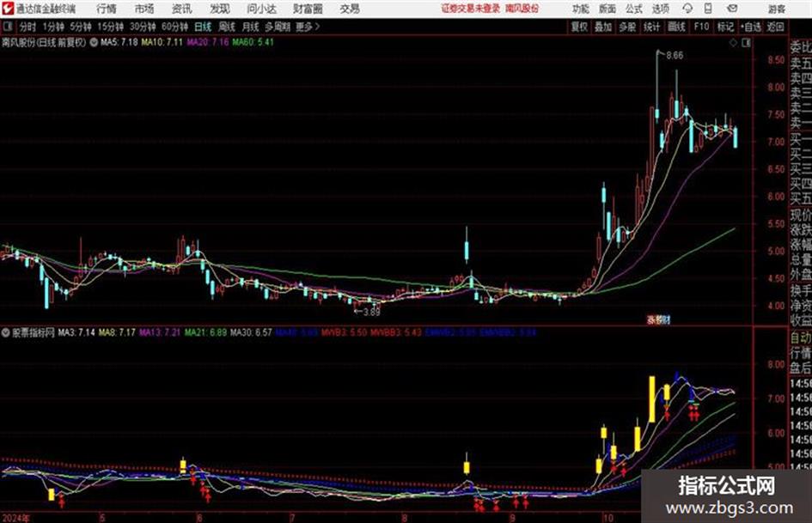Switch to the 分时 period tab
812x523 pixels.
(27, 27)
